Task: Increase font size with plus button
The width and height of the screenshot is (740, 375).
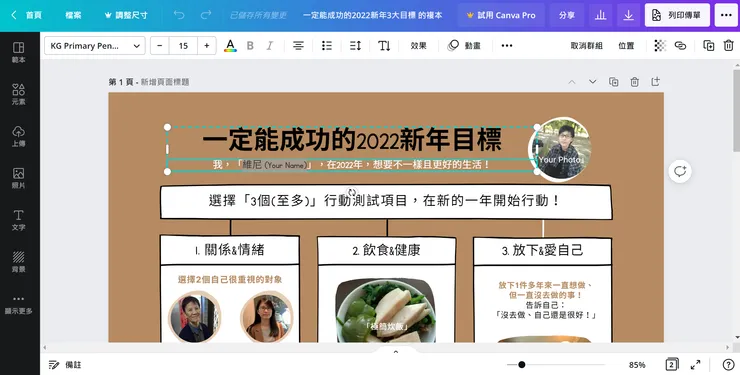Action: [x=206, y=46]
